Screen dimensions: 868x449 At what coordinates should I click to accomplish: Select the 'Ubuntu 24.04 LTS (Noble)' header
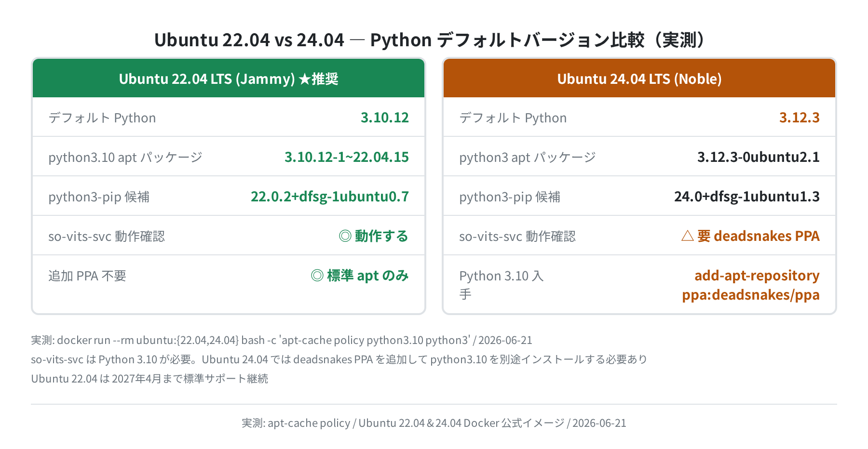639,78
